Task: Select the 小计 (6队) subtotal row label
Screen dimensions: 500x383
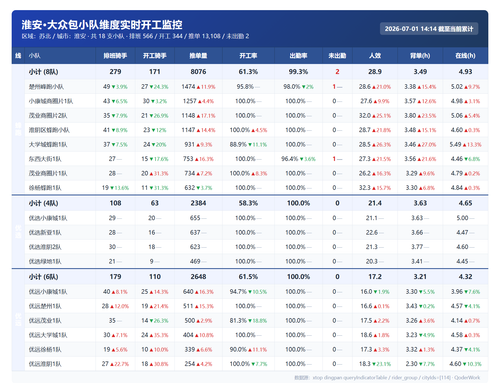Action: point(43,277)
